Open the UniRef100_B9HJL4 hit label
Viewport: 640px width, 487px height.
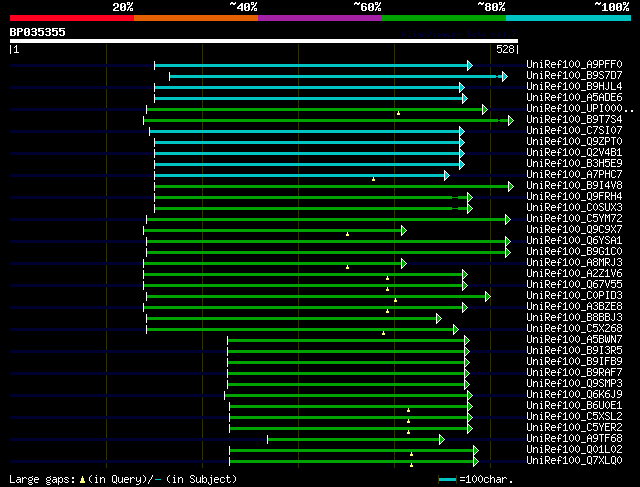[574, 87]
